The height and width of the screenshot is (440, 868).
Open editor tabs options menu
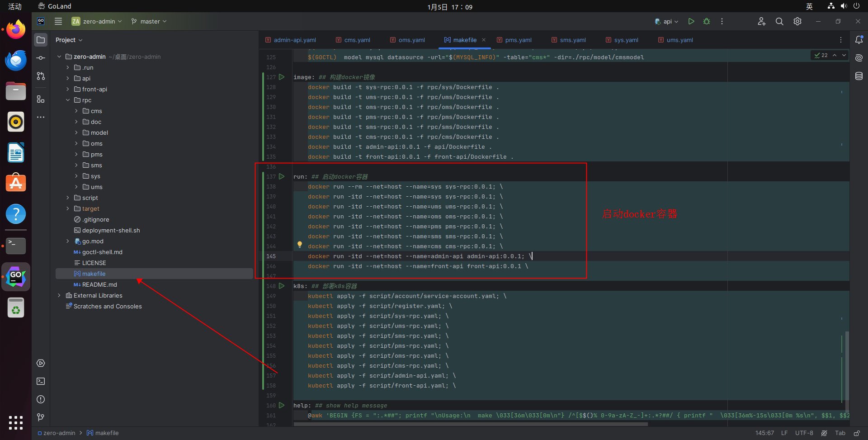point(840,40)
